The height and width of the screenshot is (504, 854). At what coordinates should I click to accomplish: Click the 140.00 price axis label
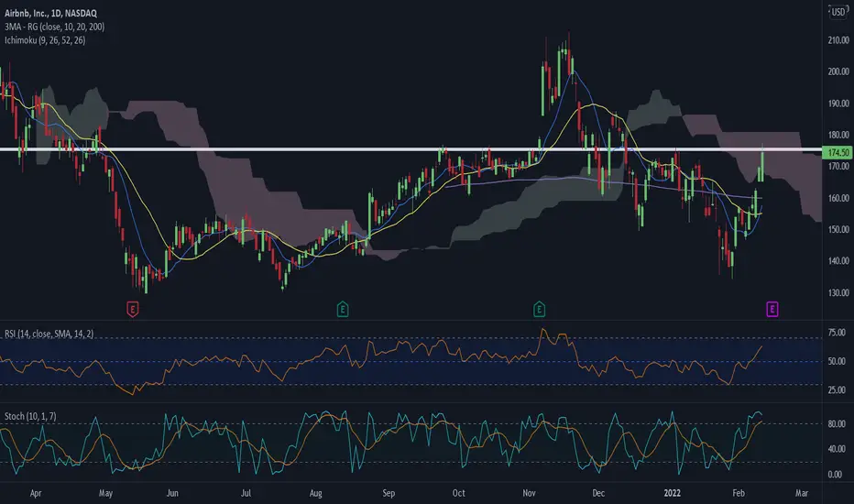[x=838, y=261]
